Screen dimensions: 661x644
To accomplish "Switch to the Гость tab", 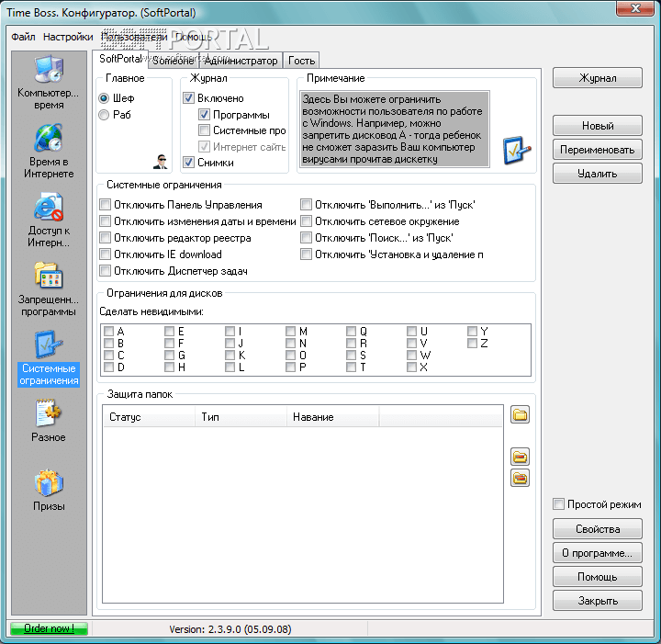I will (x=301, y=61).
